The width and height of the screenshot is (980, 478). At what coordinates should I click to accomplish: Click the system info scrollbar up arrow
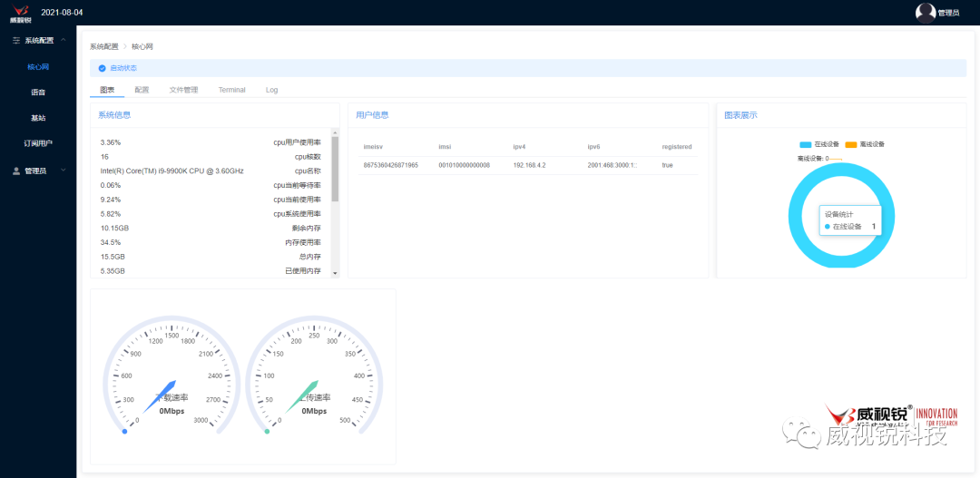click(334, 132)
